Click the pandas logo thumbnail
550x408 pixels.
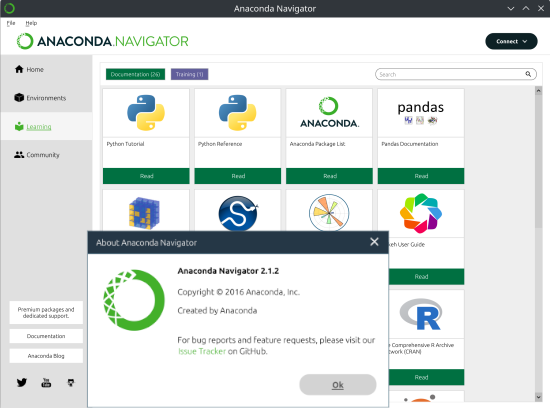tap(421, 112)
